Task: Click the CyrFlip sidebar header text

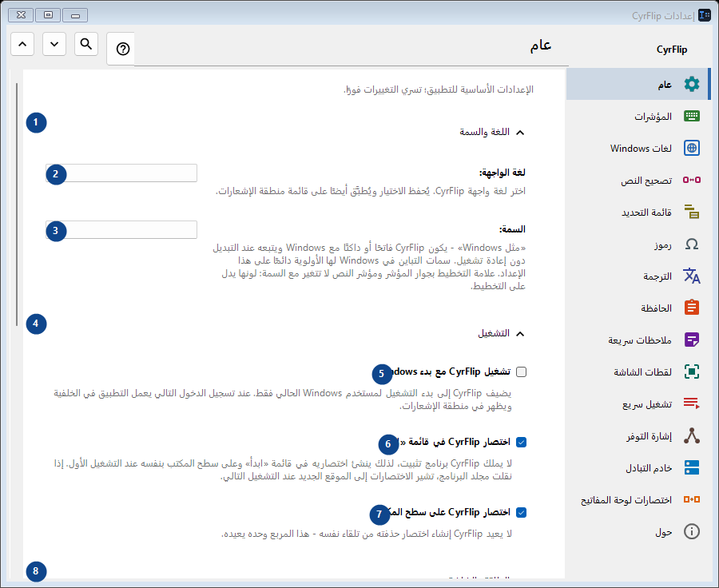Action: point(672,50)
